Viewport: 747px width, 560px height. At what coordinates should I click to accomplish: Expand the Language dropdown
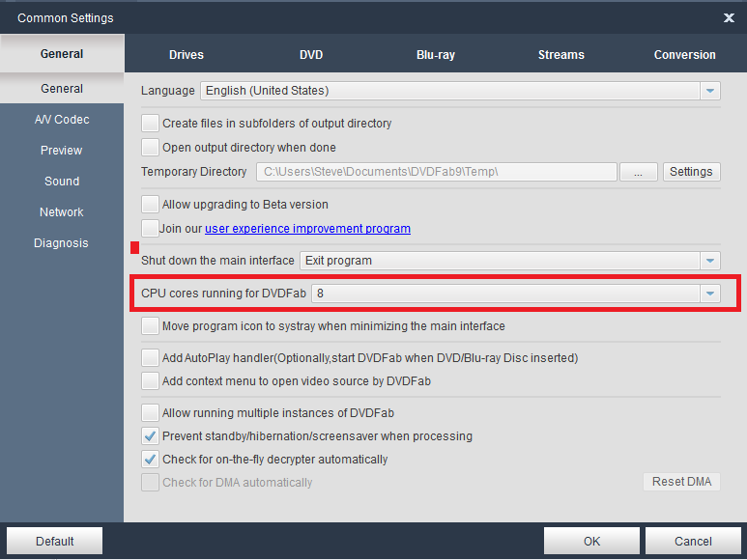click(710, 91)
